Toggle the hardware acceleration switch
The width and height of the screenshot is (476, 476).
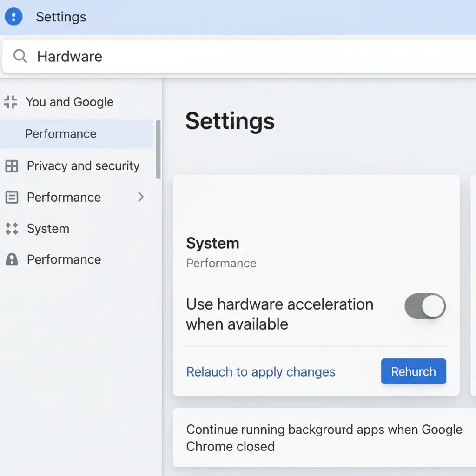(425, 306)
